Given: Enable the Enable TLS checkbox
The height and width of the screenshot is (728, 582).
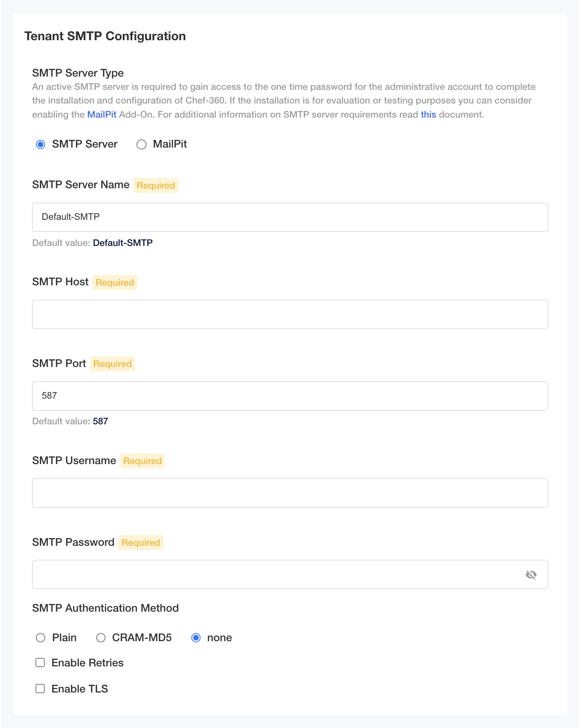Looking at the screenshot, I should click(x=40, y=689).
